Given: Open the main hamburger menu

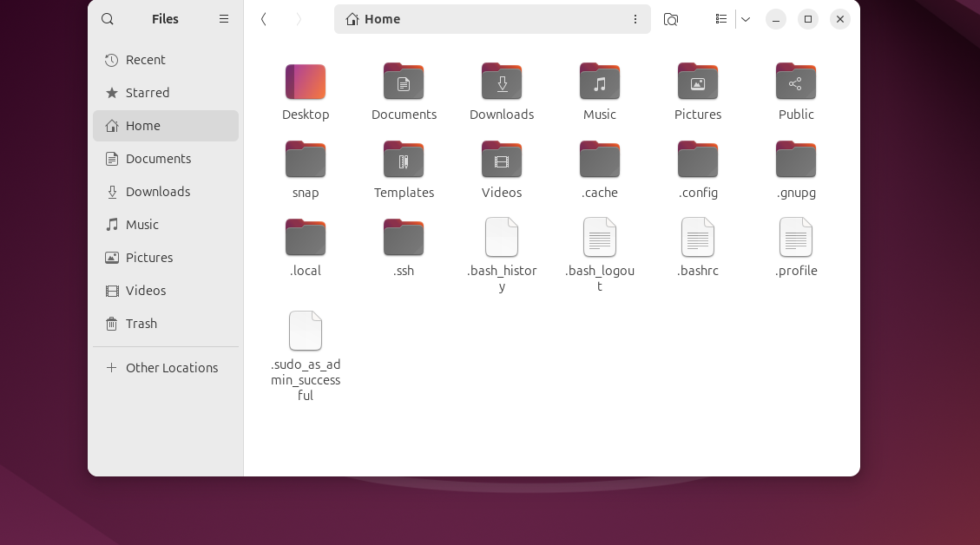Looking at the screenshot, I should tap(224, 19).
